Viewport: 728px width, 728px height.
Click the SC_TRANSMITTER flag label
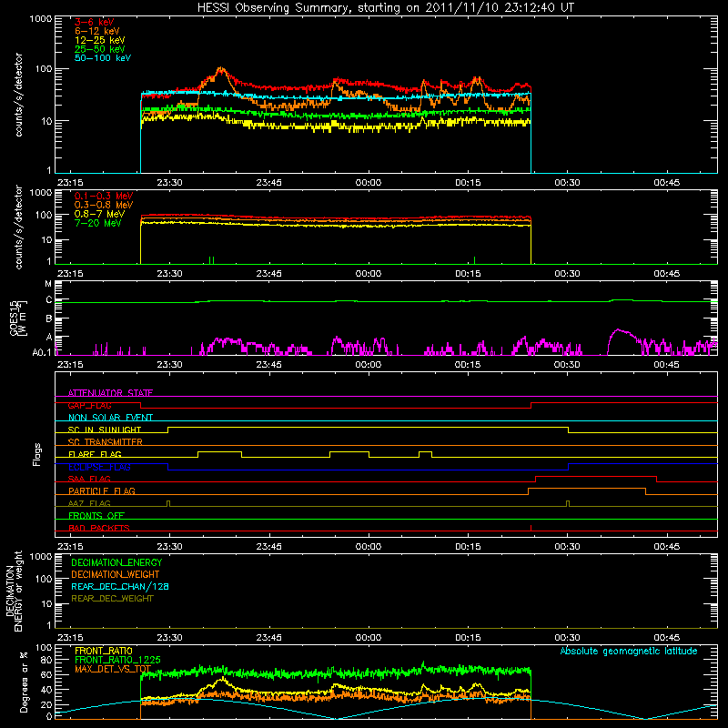coord(106,441)
